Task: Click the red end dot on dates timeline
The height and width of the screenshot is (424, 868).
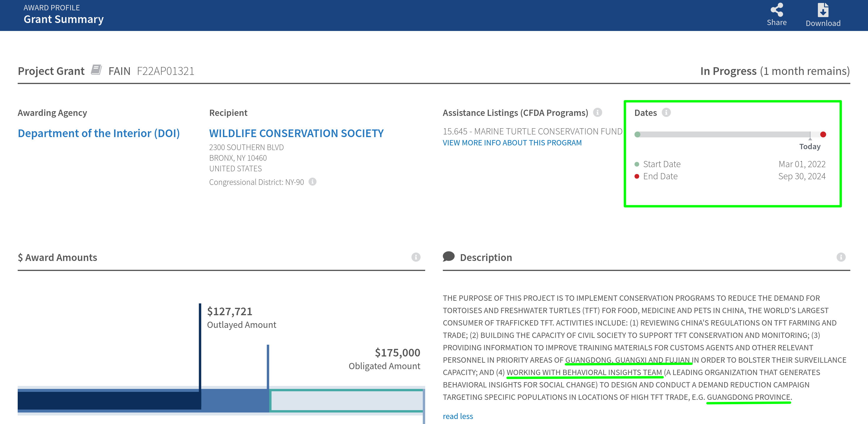Action: pos(823,134)
